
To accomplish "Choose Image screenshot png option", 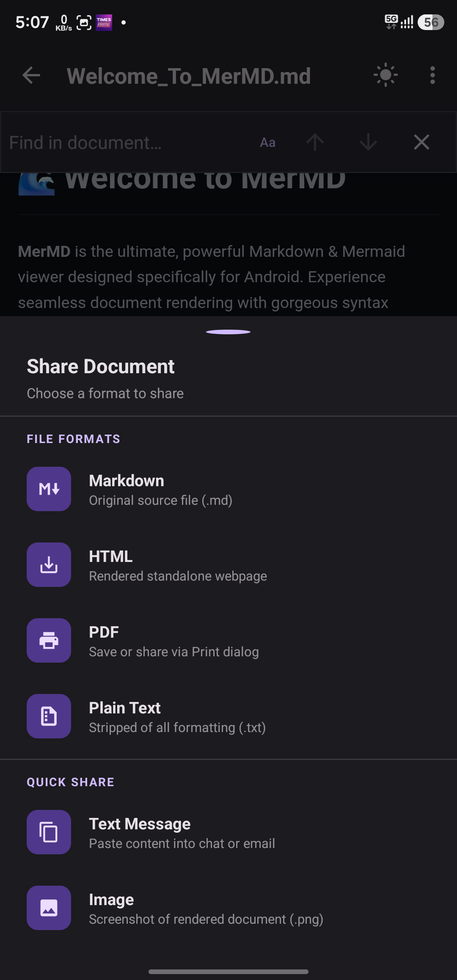I will [x=228, y=908].
